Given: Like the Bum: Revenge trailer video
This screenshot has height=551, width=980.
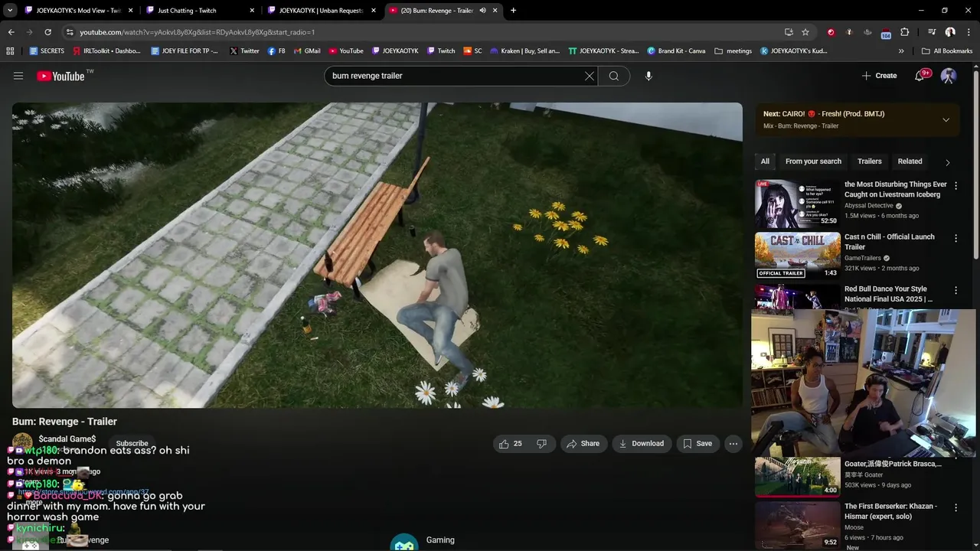Looking at the screenshot, I should (511, 444).
